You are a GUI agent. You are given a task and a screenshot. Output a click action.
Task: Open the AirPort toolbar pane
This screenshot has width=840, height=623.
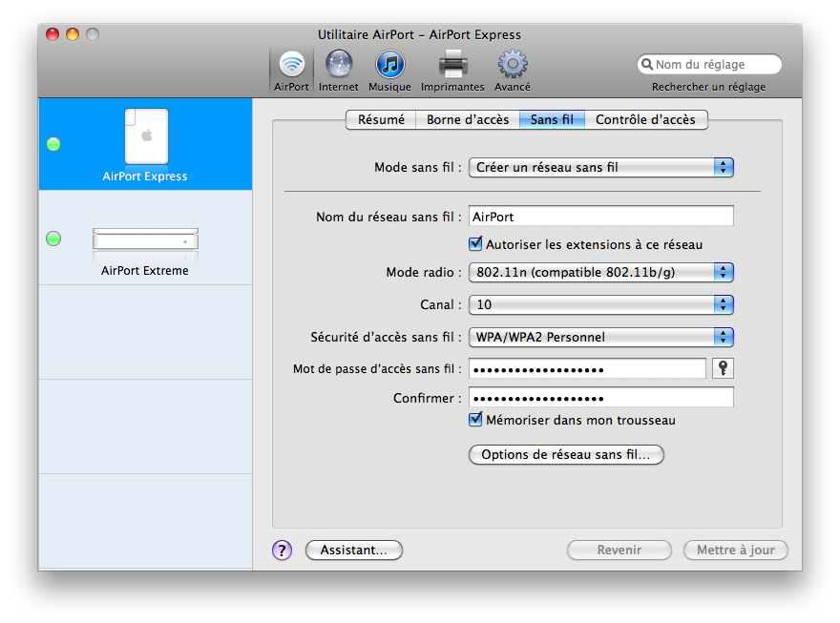tap(291, 71)
